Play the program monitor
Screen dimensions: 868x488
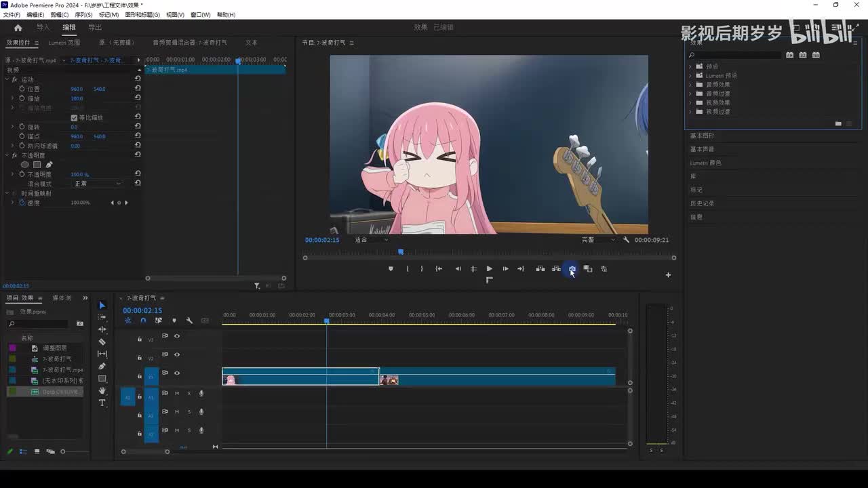[489, 269]
